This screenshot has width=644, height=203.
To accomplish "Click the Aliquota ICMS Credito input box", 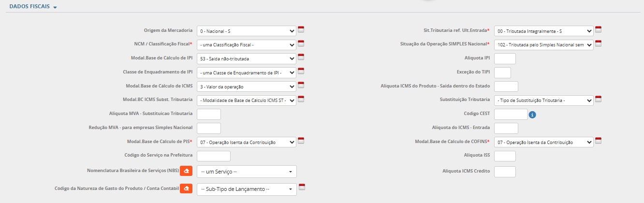I will (505, 172).
